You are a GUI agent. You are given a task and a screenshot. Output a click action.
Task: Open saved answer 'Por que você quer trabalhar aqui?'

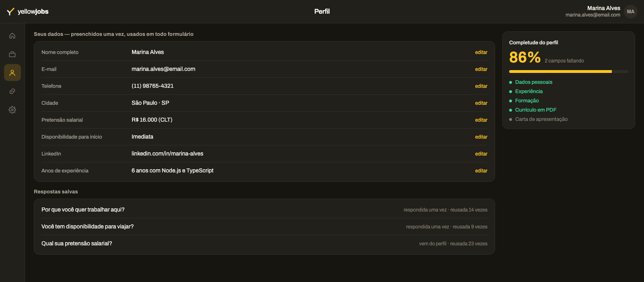pyautogui.click(x=264, y=209)
